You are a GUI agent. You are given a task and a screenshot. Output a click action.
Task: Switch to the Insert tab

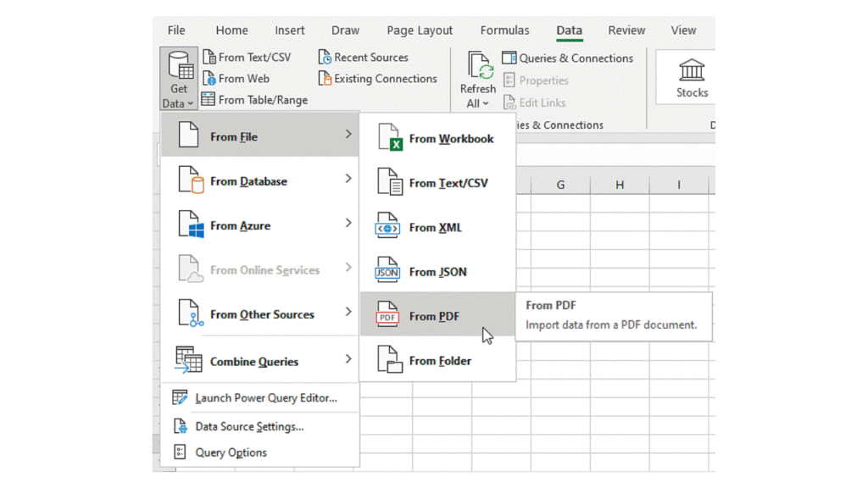[x=290, y=30]
